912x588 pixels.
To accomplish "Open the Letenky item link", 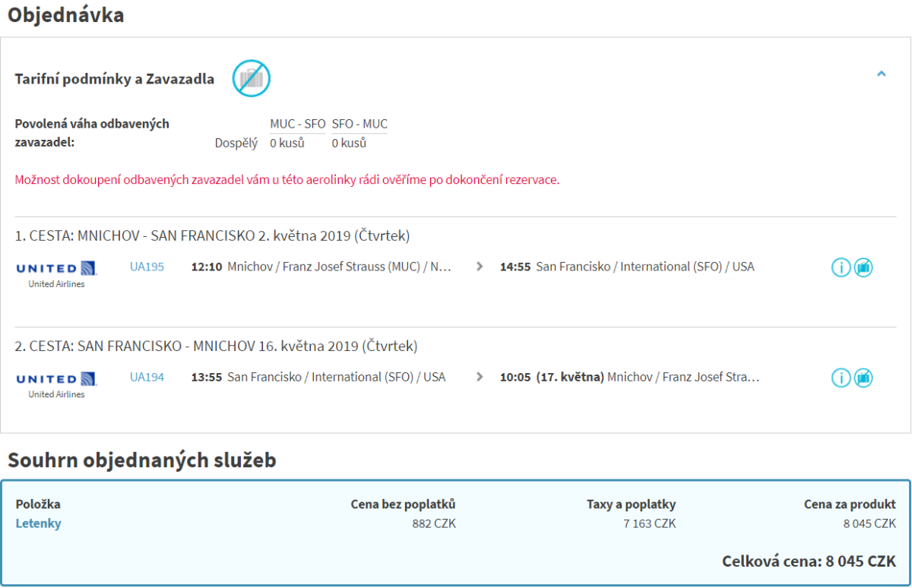I will (x=38, y=523).
